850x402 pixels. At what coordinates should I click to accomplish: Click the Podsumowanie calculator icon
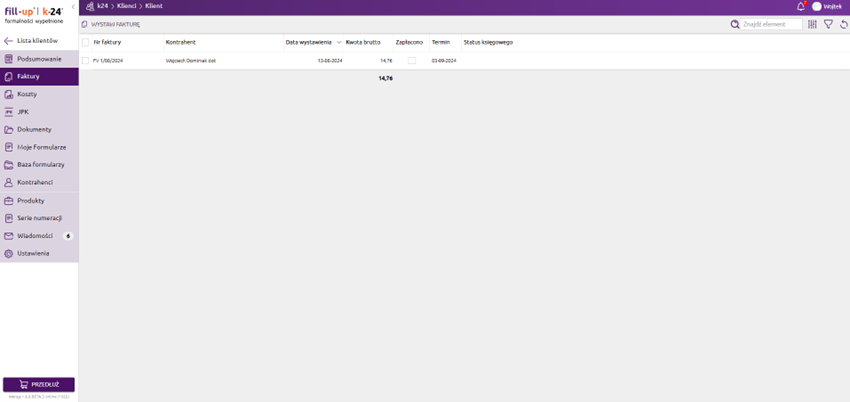click(8, 59)
